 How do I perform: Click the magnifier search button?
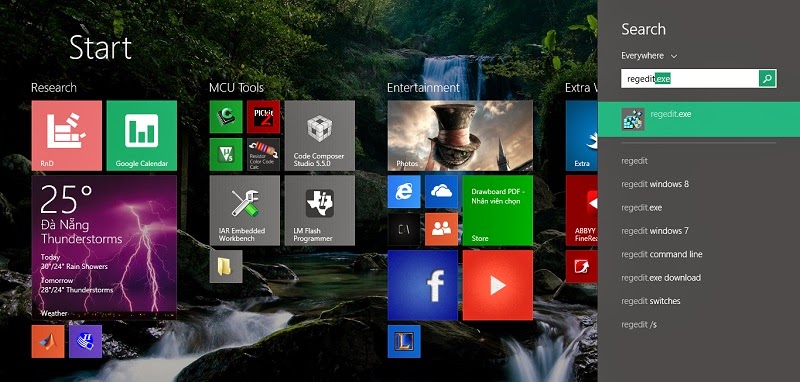coord(767,79)
